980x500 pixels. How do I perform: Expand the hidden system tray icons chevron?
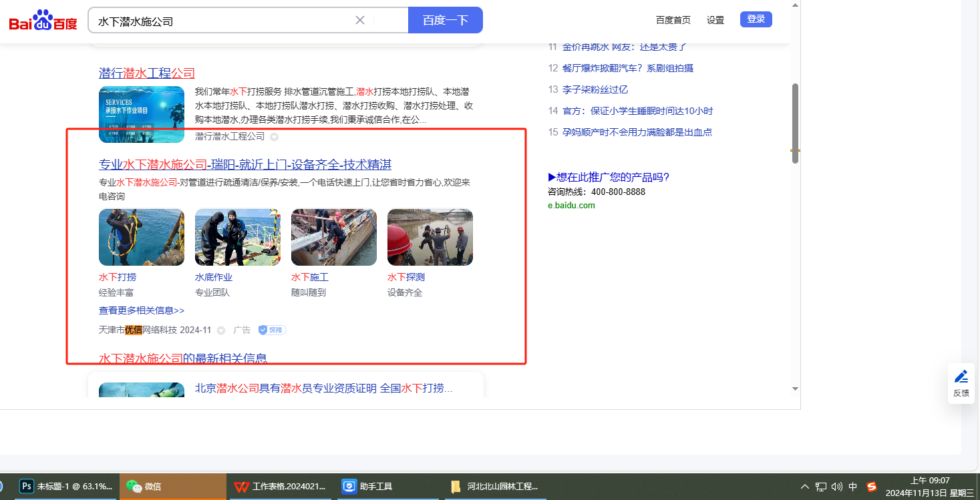[804, 487]
